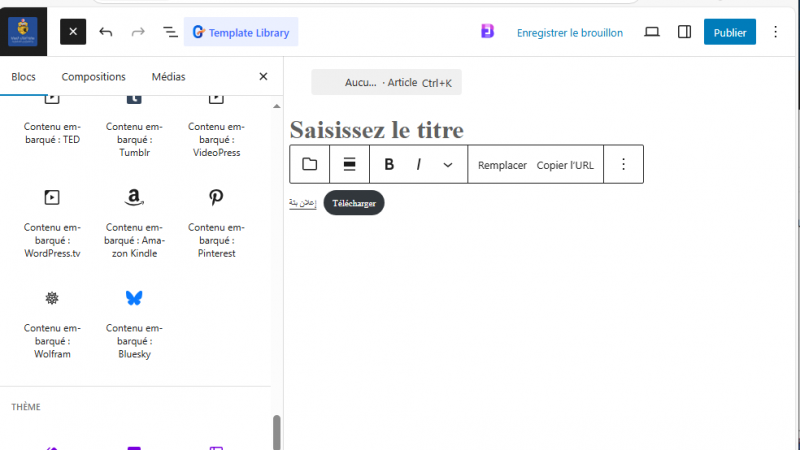Click the Saisissez le titre title field

coord(377,129)
